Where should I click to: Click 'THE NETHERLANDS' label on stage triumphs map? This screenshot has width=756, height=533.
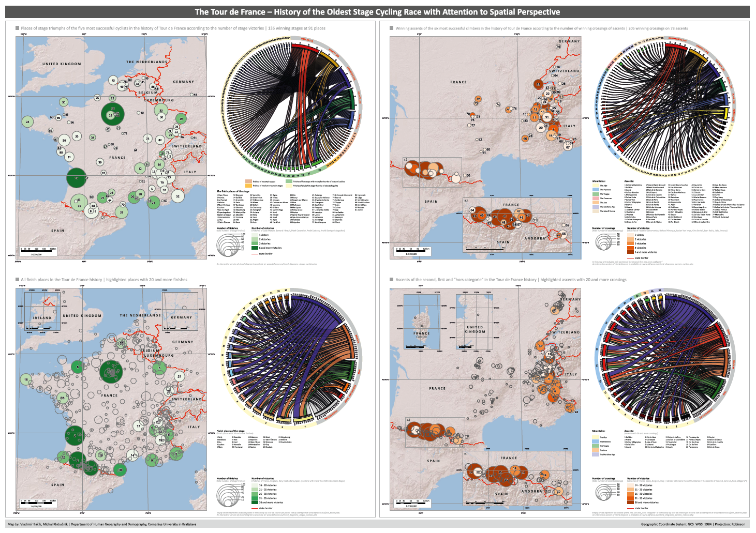(146, 62)
